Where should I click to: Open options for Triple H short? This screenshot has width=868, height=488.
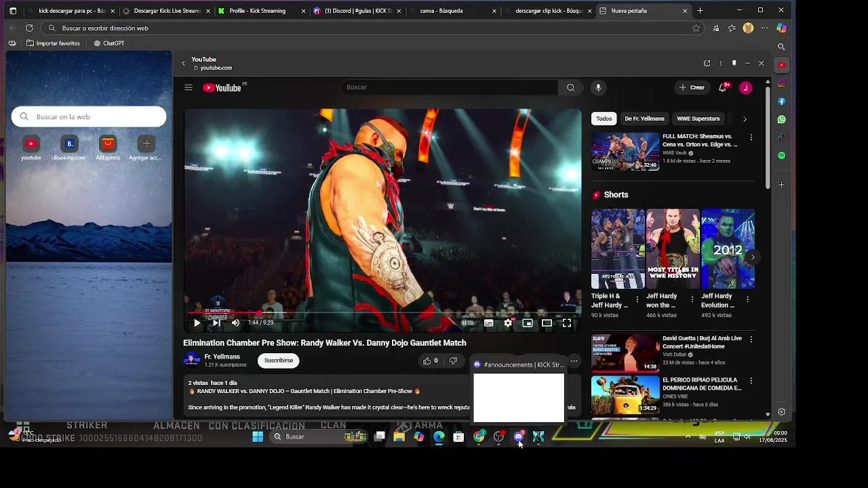pyautogui.click(x=637, y=299)
